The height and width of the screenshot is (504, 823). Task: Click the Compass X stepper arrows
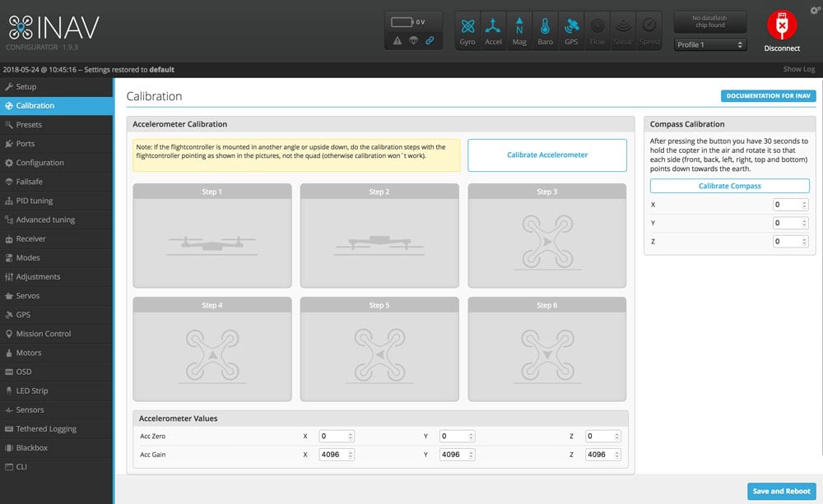[804, 205]
